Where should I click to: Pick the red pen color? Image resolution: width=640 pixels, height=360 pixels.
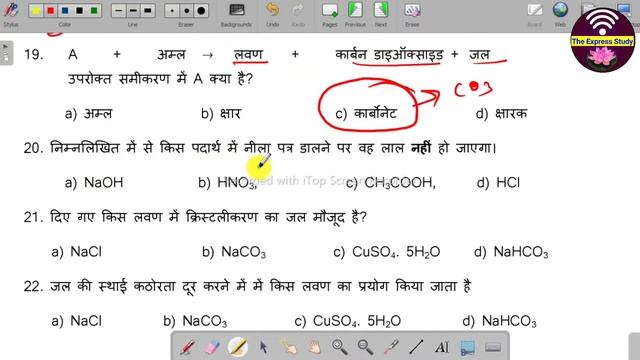tap(51, 11)
